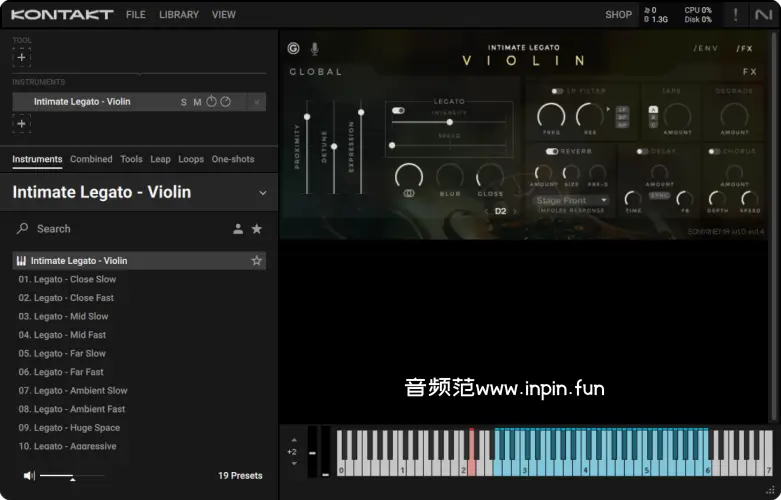Viewport: 781px width, 500px height.
Task: Open the microphone page icon
Action: tap(315, 49)
